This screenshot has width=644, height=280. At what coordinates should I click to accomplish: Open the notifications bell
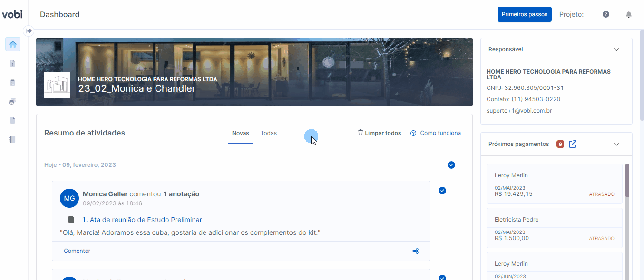629,14
